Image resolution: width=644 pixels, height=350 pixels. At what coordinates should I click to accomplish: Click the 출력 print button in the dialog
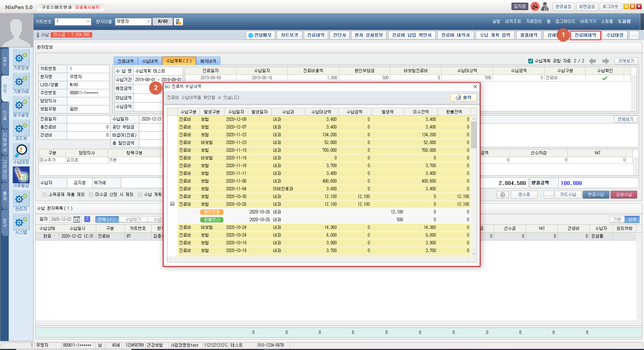tap(463, 98)
